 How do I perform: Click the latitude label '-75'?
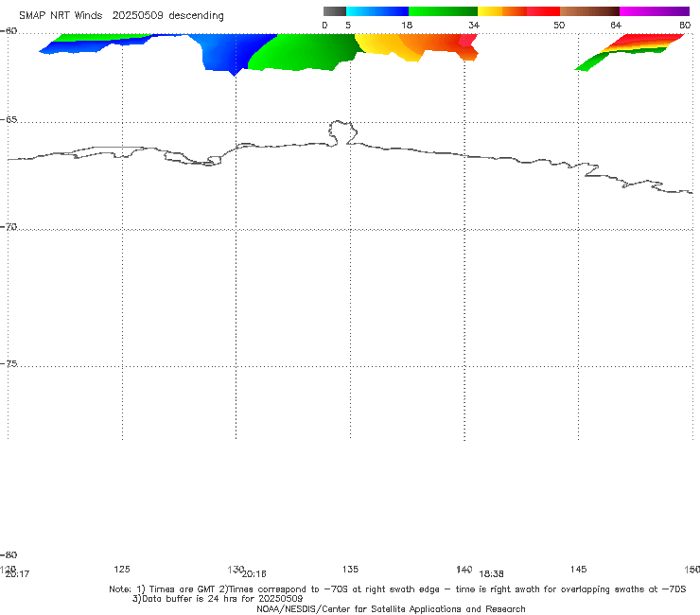coord(9,363)
